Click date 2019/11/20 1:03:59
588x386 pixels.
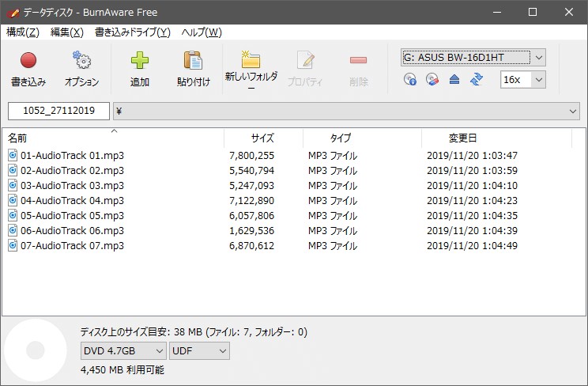(472, 171)
